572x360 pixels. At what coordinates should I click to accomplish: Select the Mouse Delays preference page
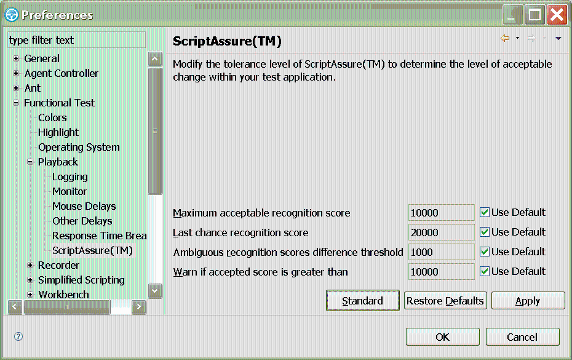coord(84,206)
